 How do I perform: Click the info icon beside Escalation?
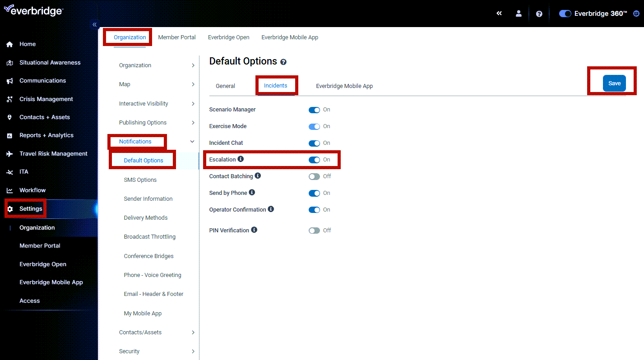point(241,159)
